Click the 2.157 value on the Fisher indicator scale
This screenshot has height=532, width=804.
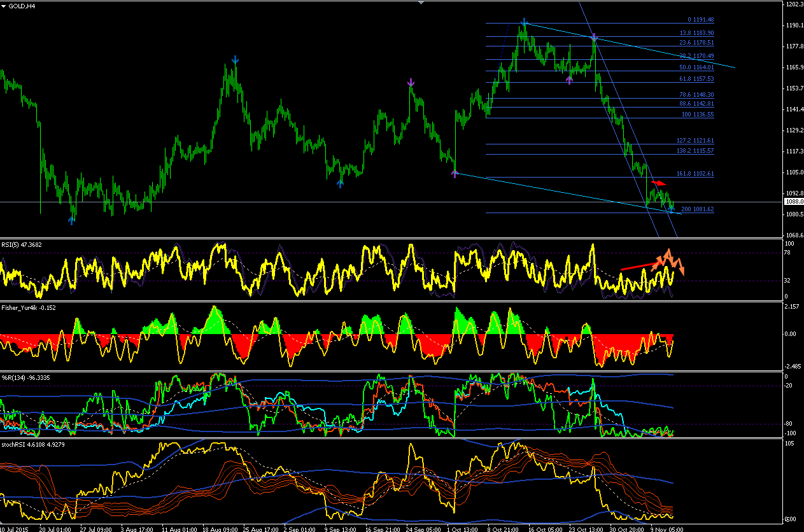792,307
